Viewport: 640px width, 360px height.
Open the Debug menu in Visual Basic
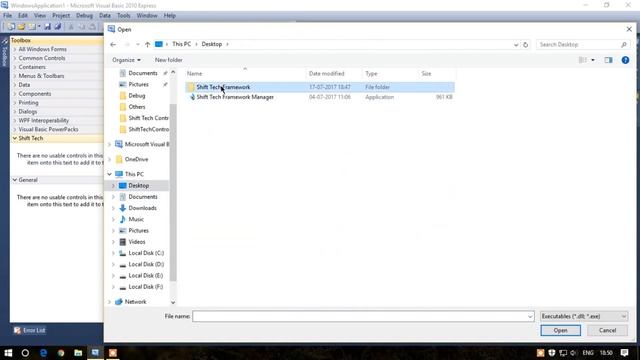coord(84,16)
